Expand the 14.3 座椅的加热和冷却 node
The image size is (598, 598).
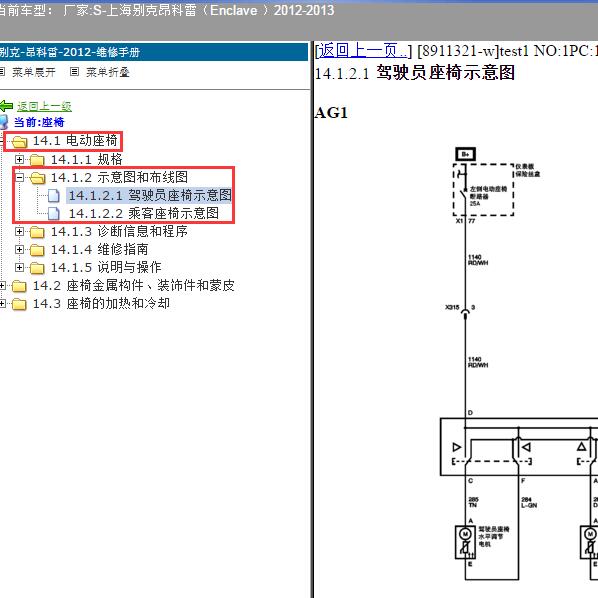tap(2, 304)
